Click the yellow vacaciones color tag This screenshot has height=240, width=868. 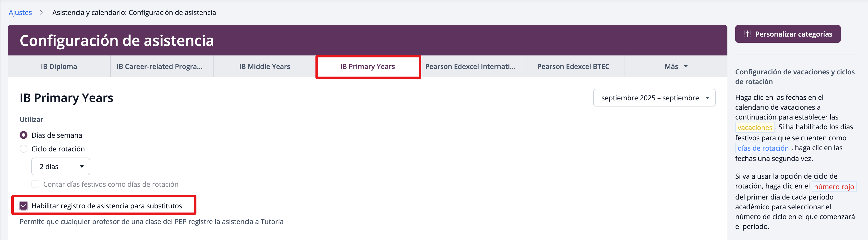(754, 128)
